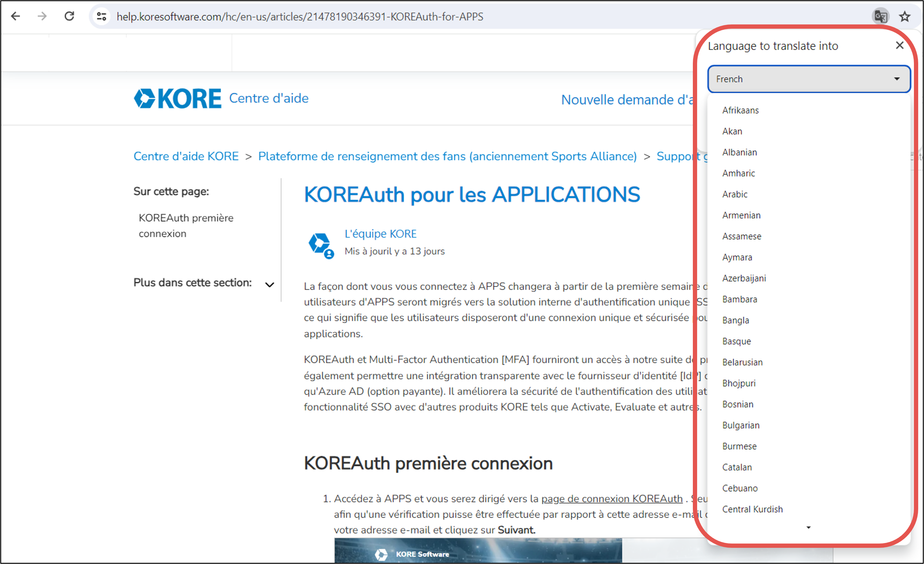The height and width of the screenshot is (564, 924).
Task: Select Cebuano option
Action: [x=740, y=488]
